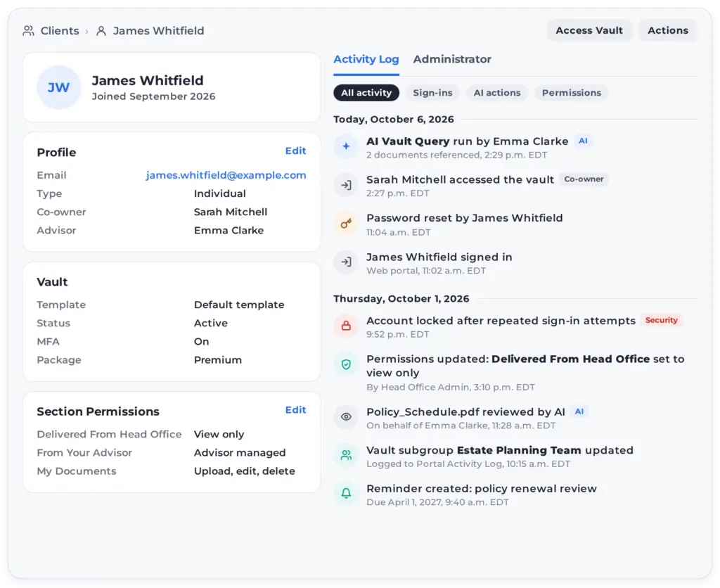Click the shield check icon for Permissions updated
The image size is (720, 588).
click(x=346, y=364)
